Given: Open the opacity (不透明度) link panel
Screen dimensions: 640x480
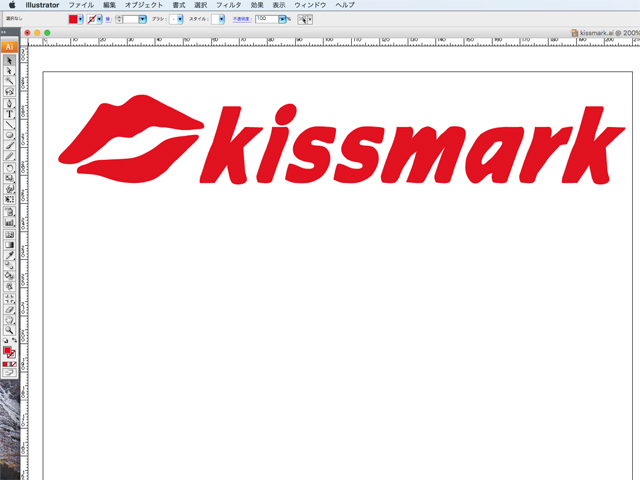Looking at the screenshot, I should coord(242,19).
